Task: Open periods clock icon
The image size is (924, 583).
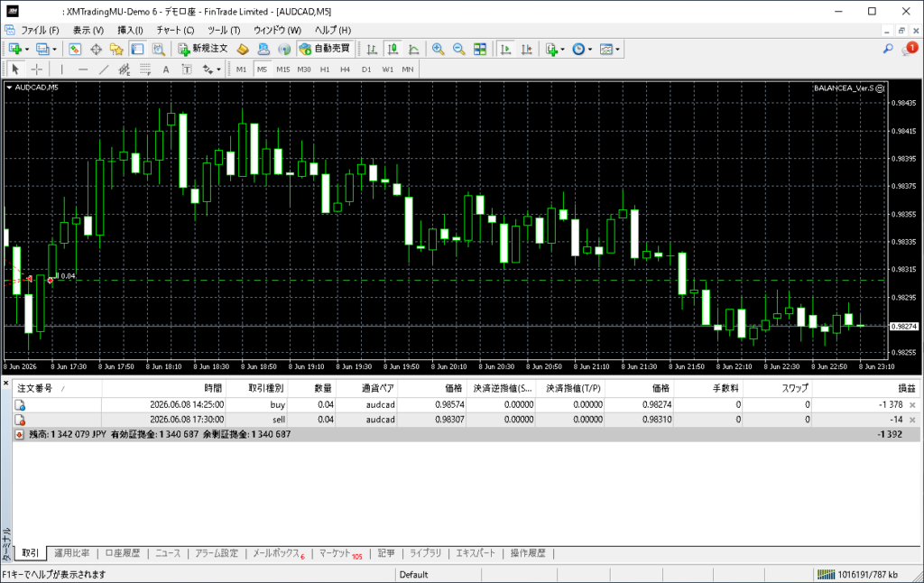Action: [x=578, y=49]
